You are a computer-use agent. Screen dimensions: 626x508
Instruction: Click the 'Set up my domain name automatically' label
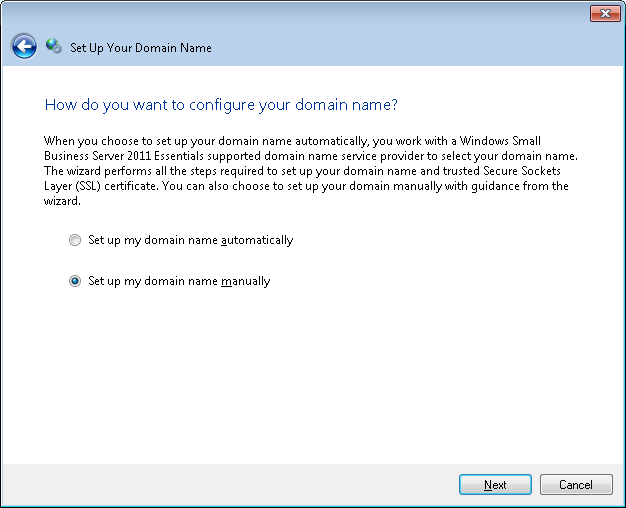[190, 240]
